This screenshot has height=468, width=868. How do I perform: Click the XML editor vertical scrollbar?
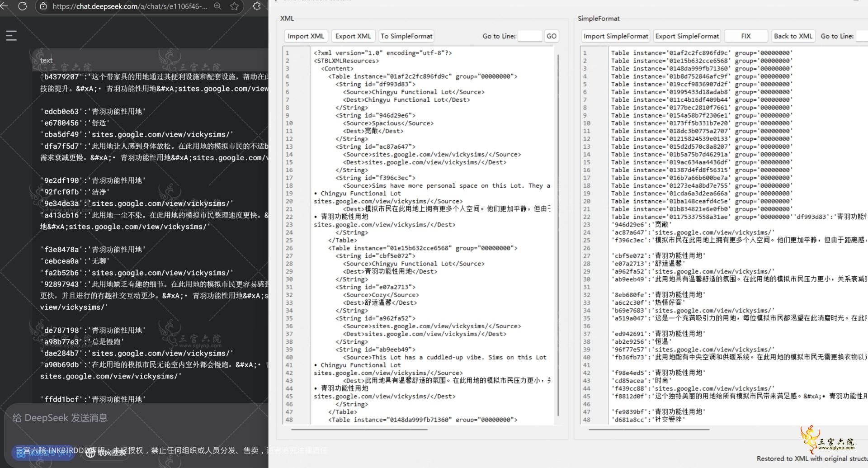coord(558,235)
